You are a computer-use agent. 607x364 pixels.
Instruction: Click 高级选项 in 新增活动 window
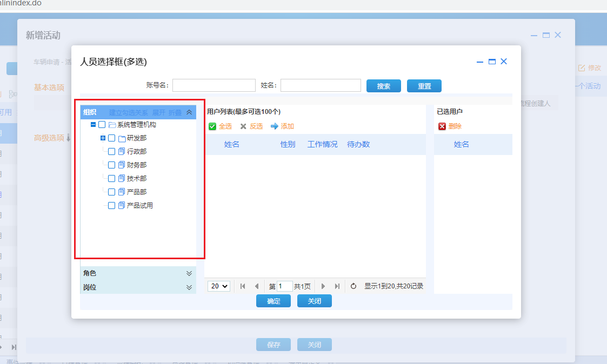[x=49, y=138]
